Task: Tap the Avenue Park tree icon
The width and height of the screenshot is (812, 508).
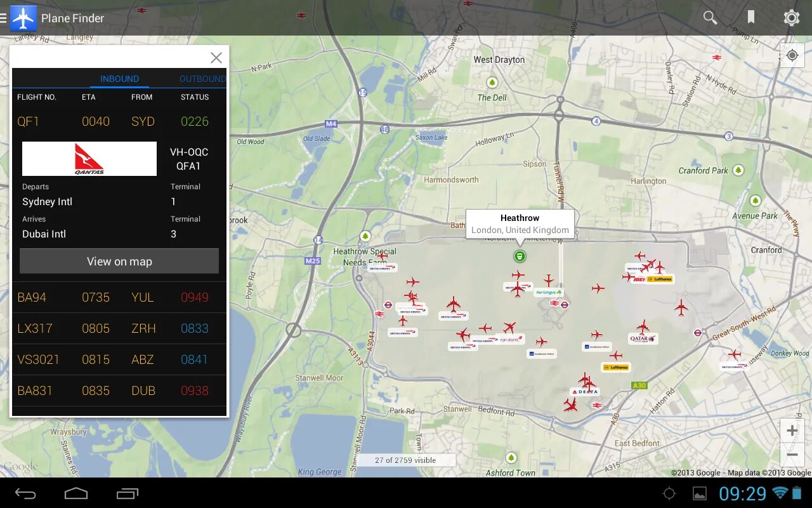Action: [x=755, y=201]
